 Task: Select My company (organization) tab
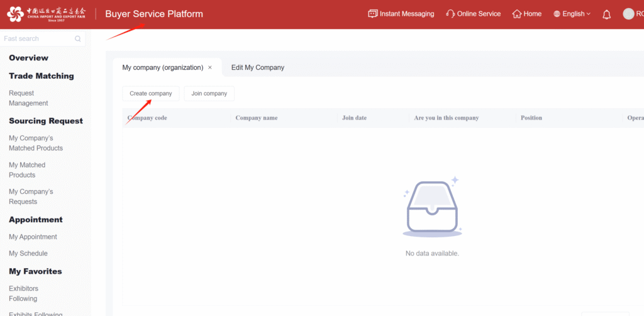click(x=162, y=67)
